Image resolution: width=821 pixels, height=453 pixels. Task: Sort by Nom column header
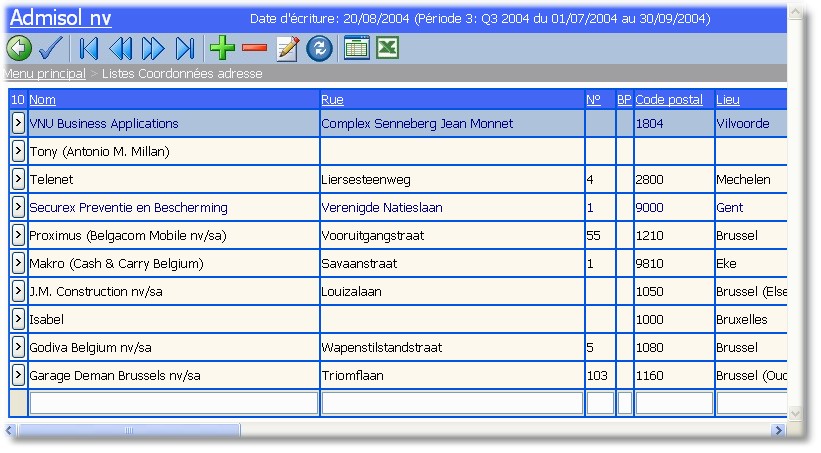click(42, 100)
